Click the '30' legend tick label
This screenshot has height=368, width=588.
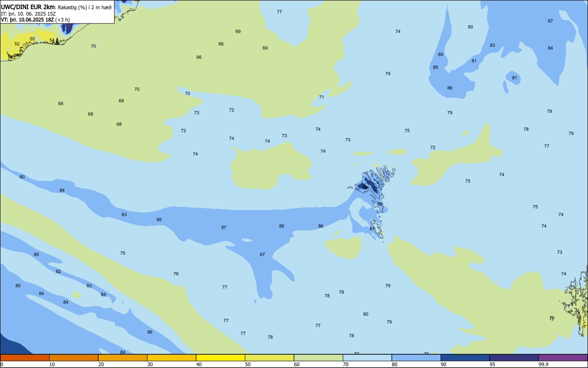tap(150, 364)
